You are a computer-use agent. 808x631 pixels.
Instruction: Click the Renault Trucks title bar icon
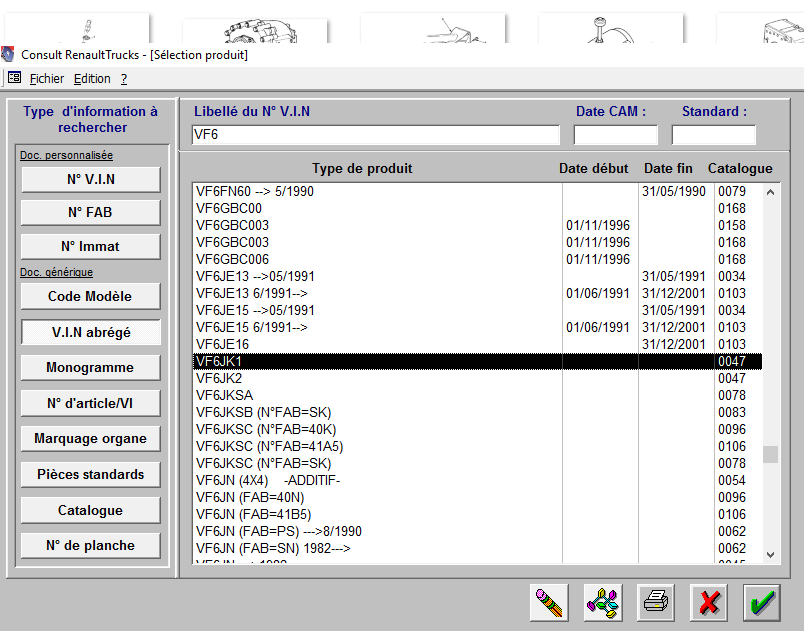pos(9,54)
